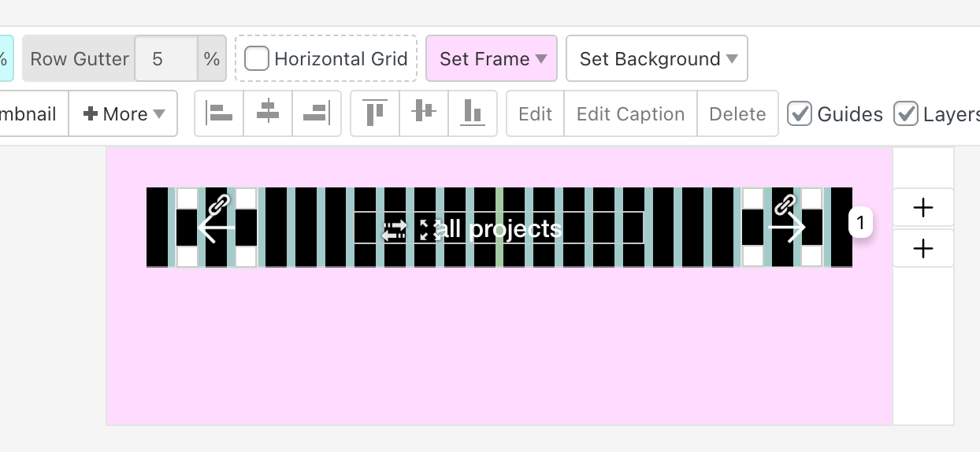The width and height of the screenshot is (980, 452).
Task: Align selected elements to left edge
Action: (x=219, y=114)
